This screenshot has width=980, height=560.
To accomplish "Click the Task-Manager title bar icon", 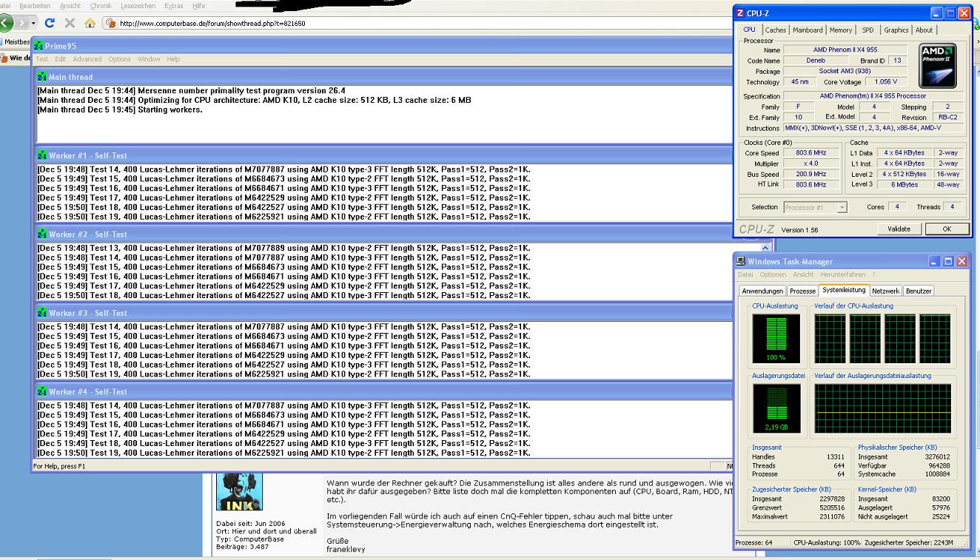I will [740, 261].
